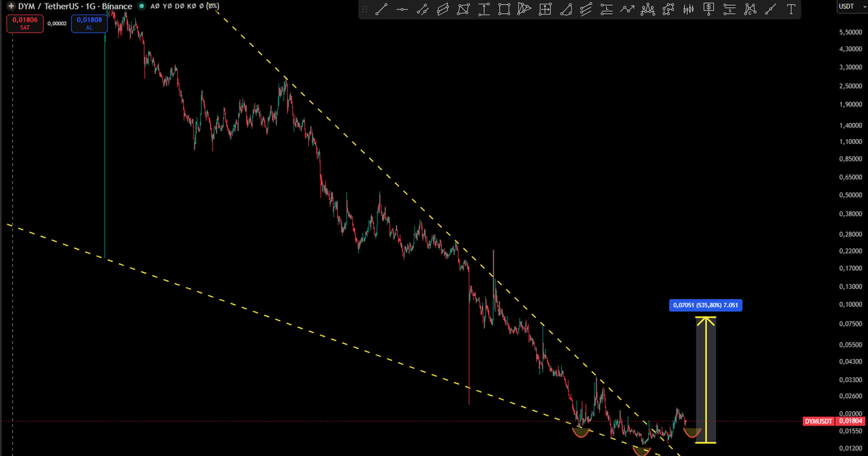868x456 pixels.
Task: Click the red SAT sell button
Action: (x=25, y=23)
